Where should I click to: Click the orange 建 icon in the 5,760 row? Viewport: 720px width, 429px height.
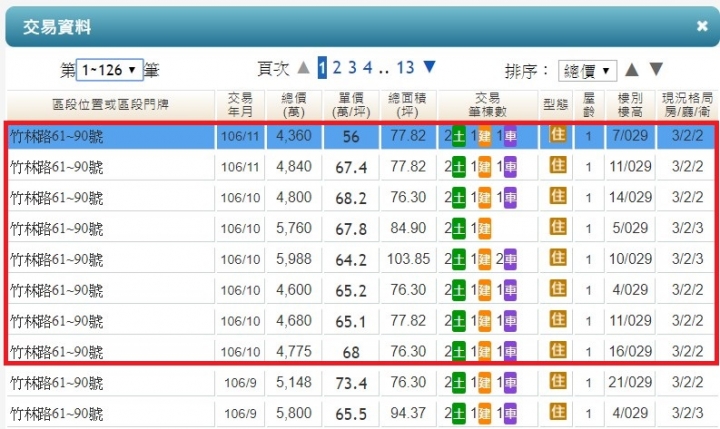[484, 229]
